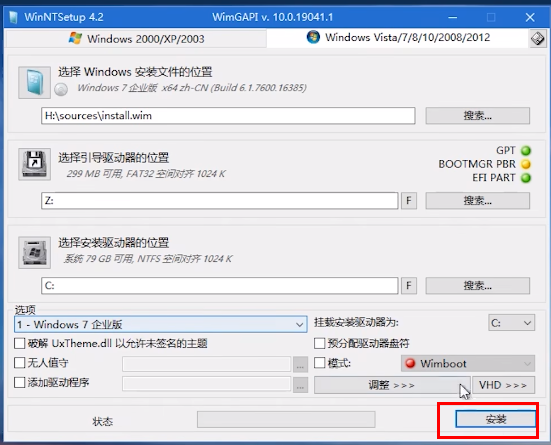Viewport: 551px width, 445px height.
Task: Click the 挂载安装驱动器为 label
Action: (356, 322)
